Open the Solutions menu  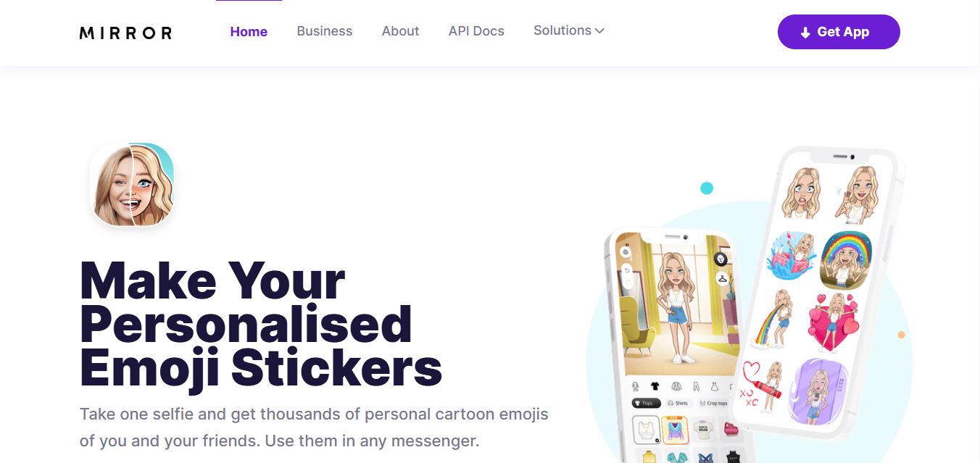[x=569, y=30]
